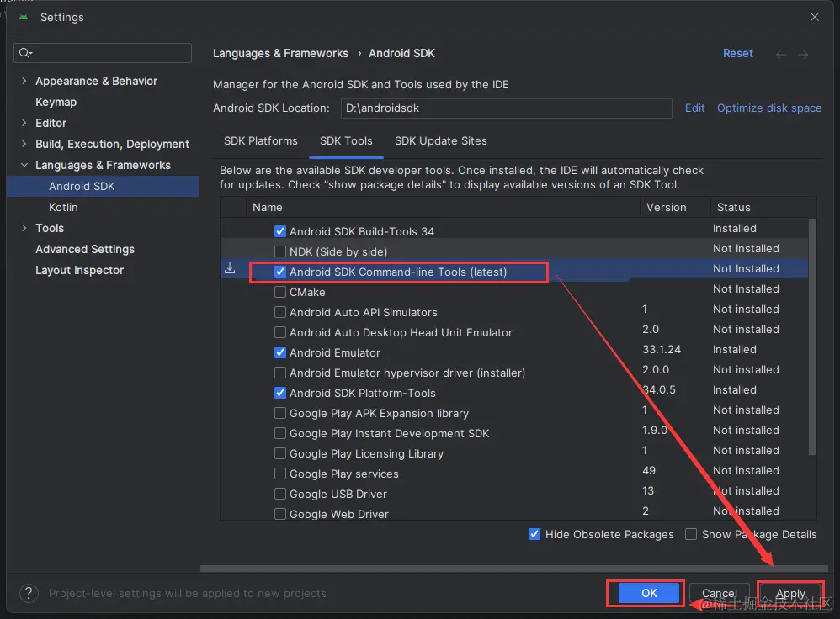Close the Settings dialog
Screen dimensions: 840x619
pos(814,17)
